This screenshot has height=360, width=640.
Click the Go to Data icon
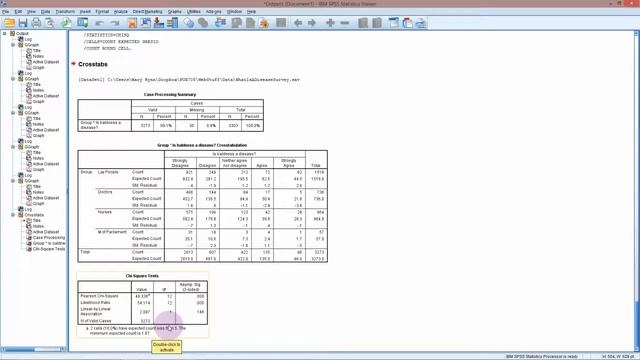[x=132, y=23]
